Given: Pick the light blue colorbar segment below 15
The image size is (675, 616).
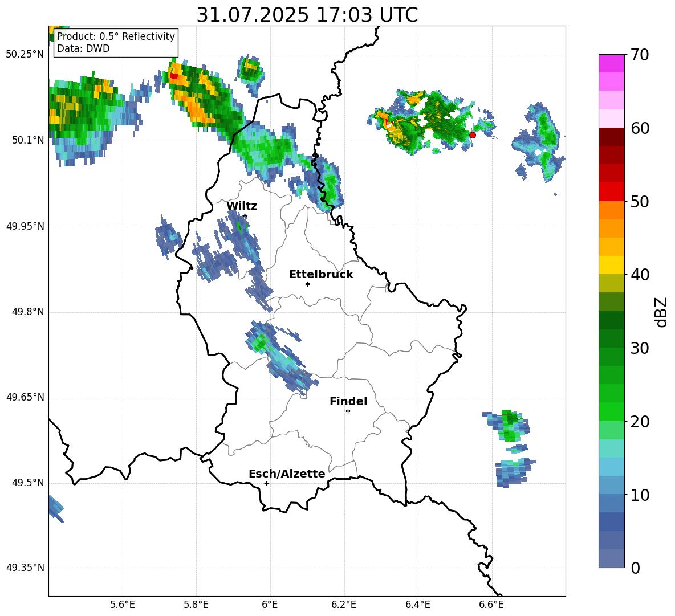Looking at the screenshot, I should 611,467.
